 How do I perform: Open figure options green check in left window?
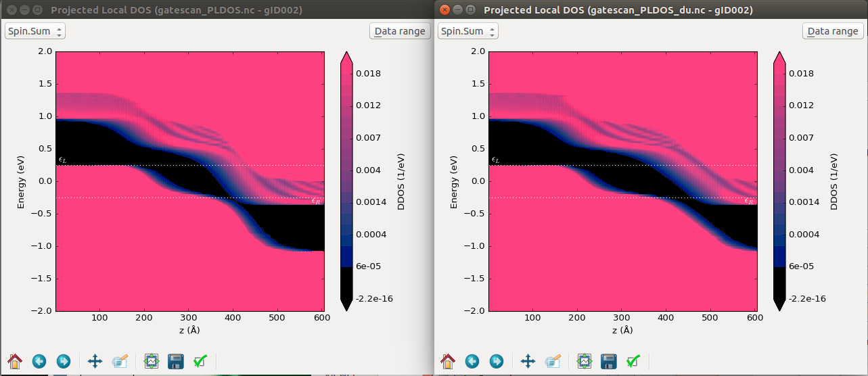click(200, 361)
